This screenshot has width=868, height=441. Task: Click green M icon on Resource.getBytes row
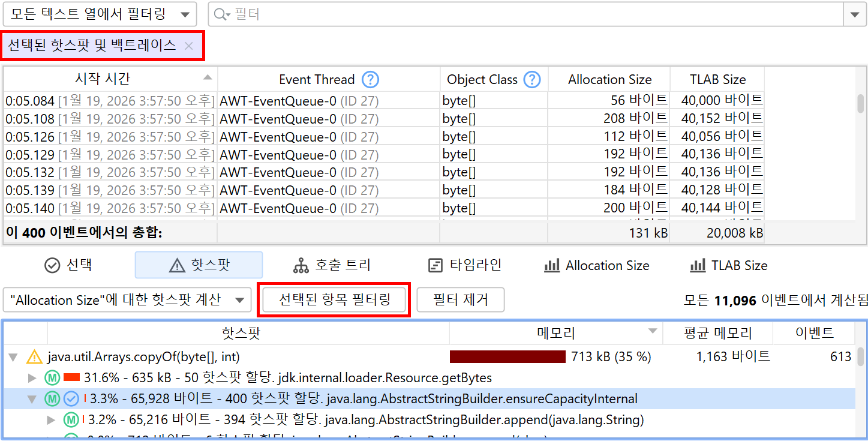[x=52, y=378]
